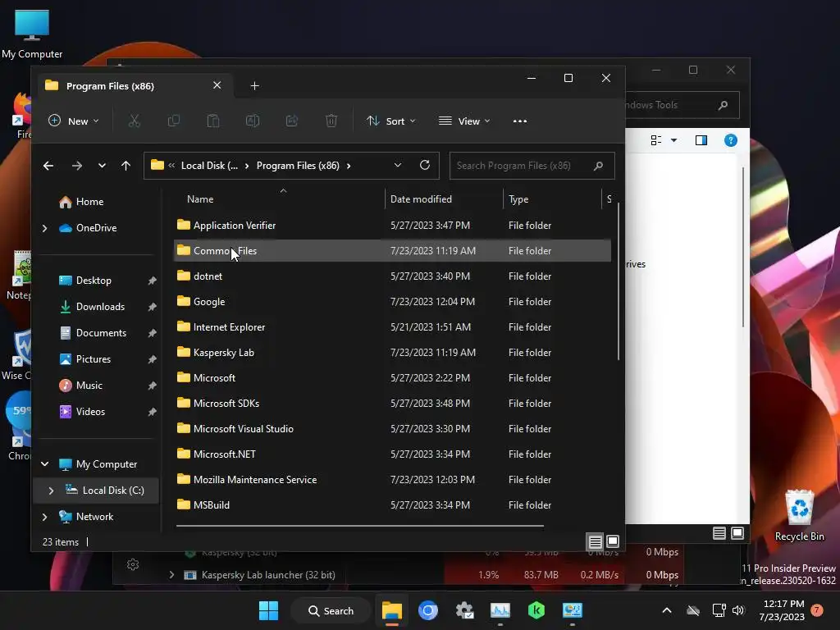Image resolution: width=840 pixels, height=630 pixels.
Task: Collapse My Computer tree node
Action: pyautogui.click(x=45, y=464)
